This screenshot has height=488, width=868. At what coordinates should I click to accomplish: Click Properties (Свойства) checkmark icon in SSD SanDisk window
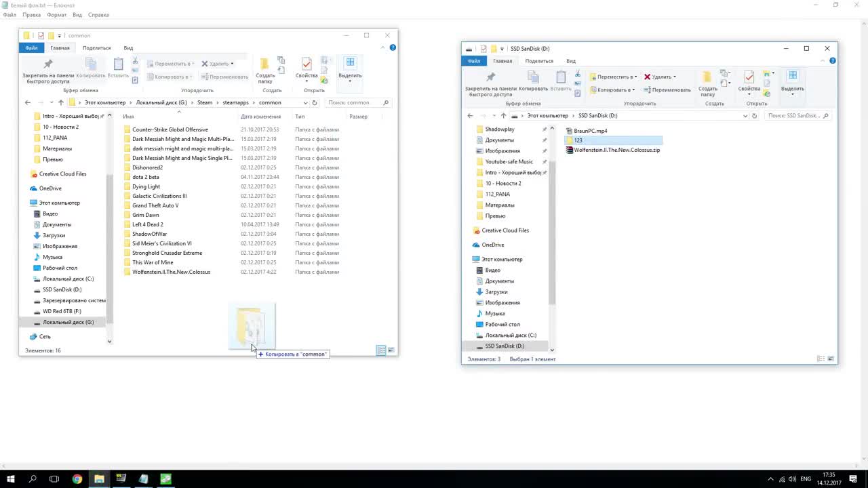click(x=749, y=76)
